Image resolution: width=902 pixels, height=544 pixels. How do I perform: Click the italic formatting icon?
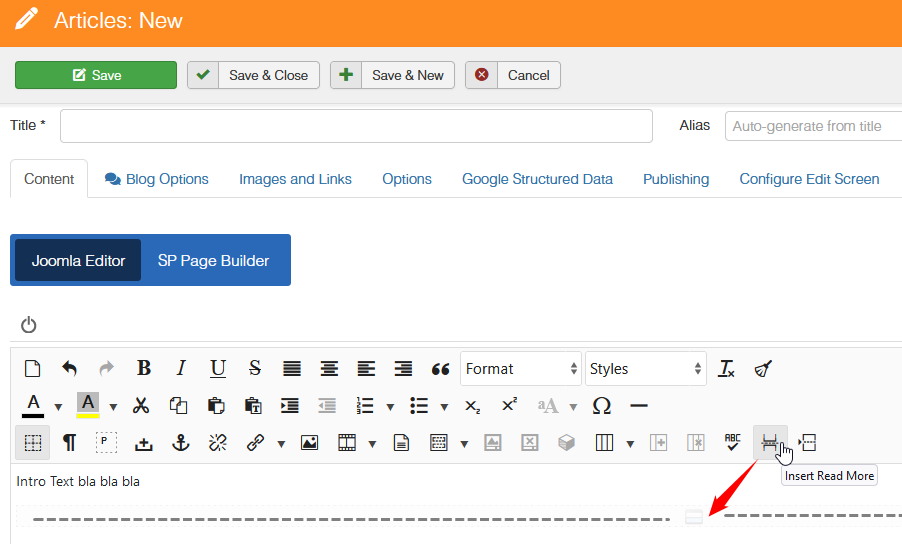click(x=181, y=368)
